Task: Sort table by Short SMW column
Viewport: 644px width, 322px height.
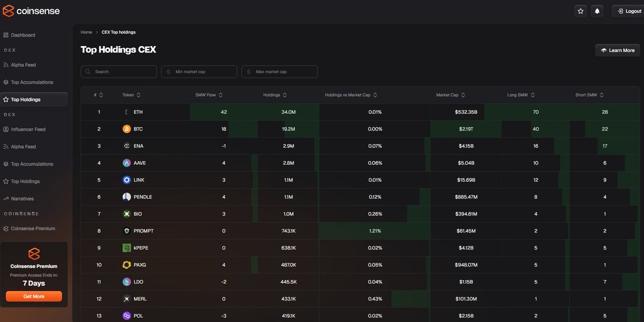Action: (589, 95)
